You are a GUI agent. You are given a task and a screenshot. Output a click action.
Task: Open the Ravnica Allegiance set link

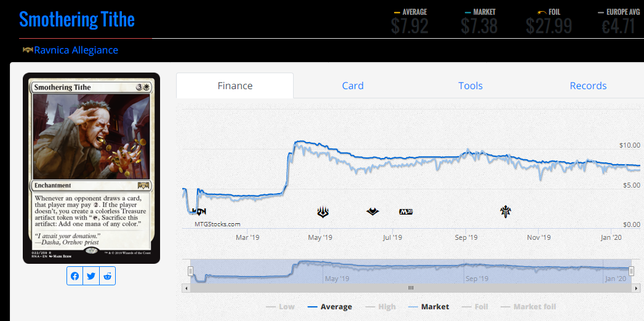coord(76,50)
